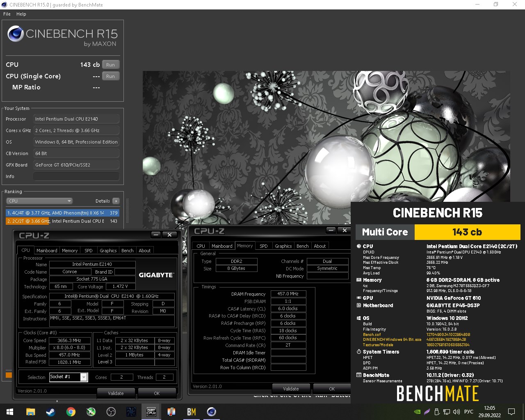Open Mainboard tab in right CPU-Z window

pyautogui.click(x=222, y=246)
